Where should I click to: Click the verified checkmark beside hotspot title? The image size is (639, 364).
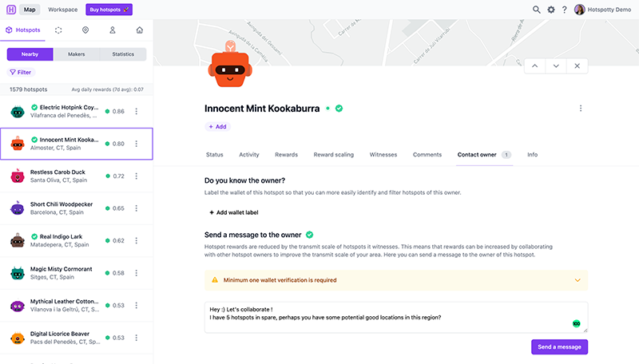coord(339,109)
